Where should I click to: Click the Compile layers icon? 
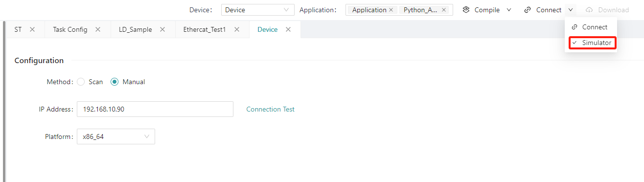pyautogui.click(x=466, y=10)
